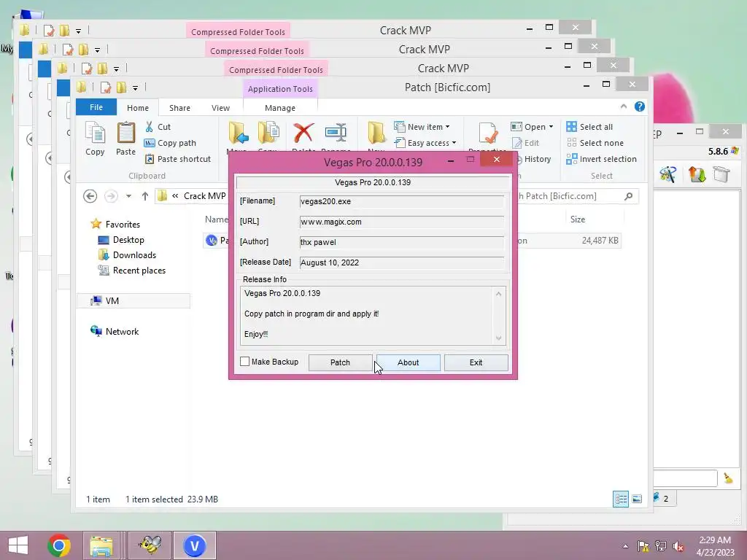The image size is (747, 560).
Task: Select Downloads in the navigation pane
Action: coord(127,255)
